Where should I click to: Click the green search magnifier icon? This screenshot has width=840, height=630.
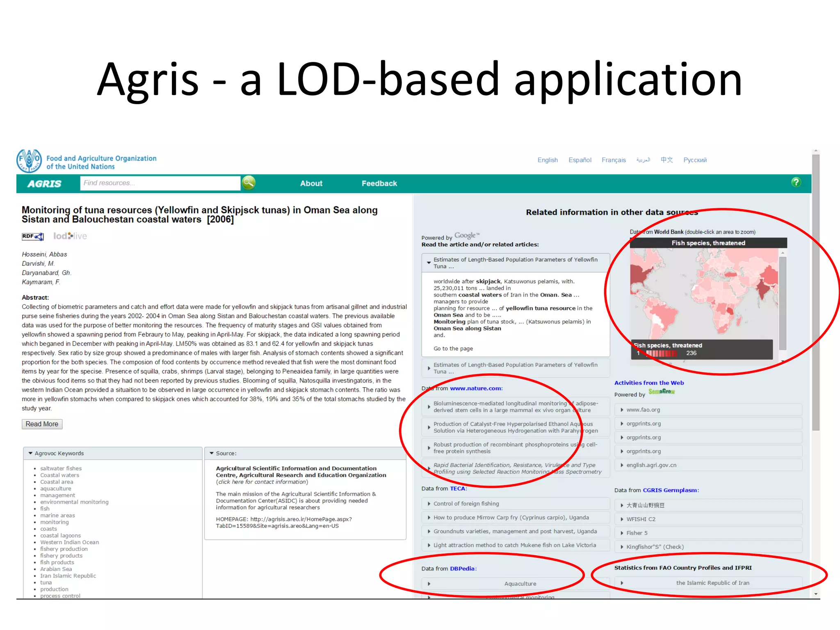(249, 183)
